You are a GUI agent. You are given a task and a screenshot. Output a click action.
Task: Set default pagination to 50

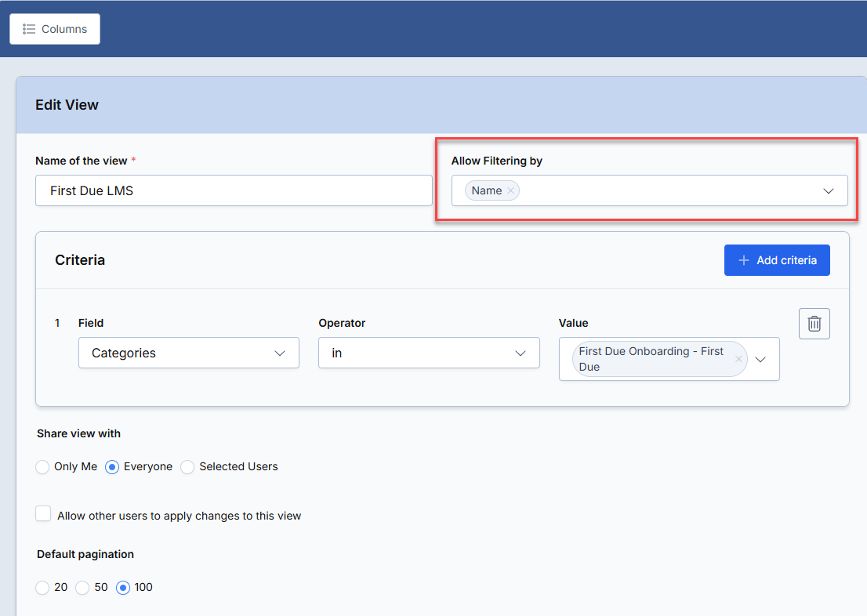coord(82,587)
